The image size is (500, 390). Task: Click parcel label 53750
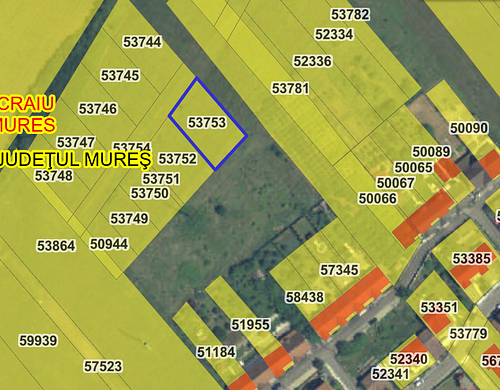point(150,193)
